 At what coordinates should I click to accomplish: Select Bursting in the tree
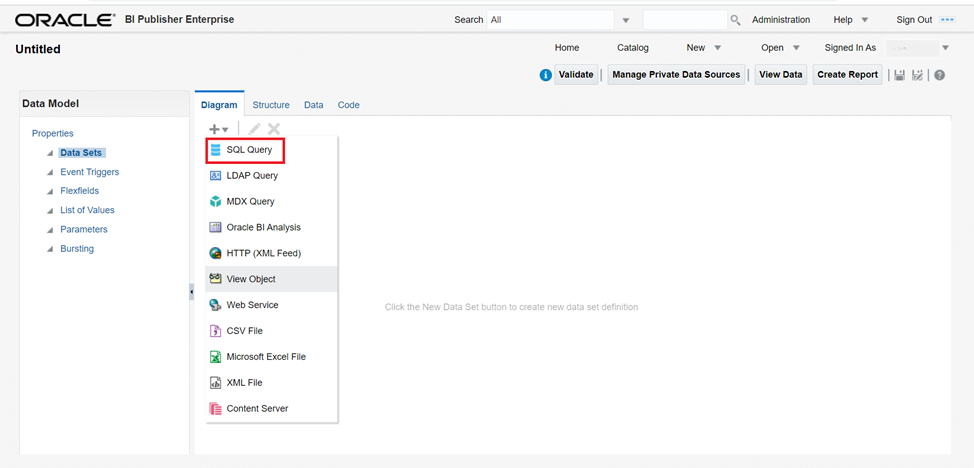[x=77, y=249]
